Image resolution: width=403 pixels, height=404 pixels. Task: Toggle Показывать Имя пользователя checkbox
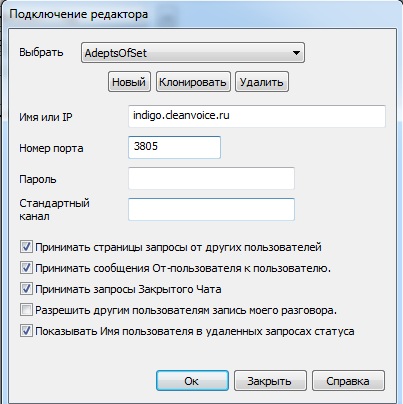point(26,331)
